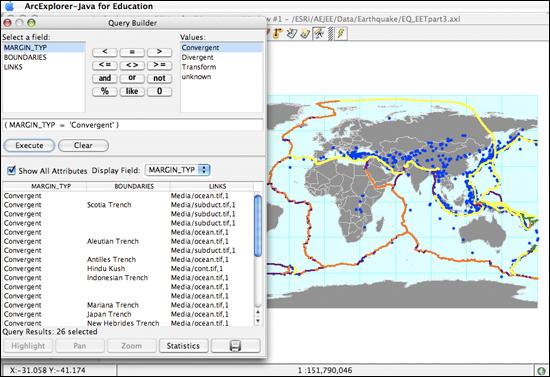Click the save results disk icon button
This screenshot has width=550, height=377.
coord(235,346)
